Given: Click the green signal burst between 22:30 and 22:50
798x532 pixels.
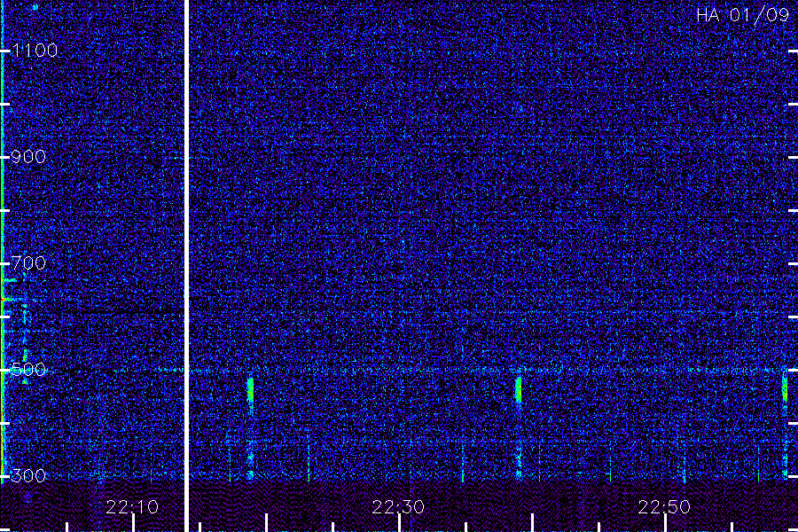Looking at the screenshot, I should [518, 389].
